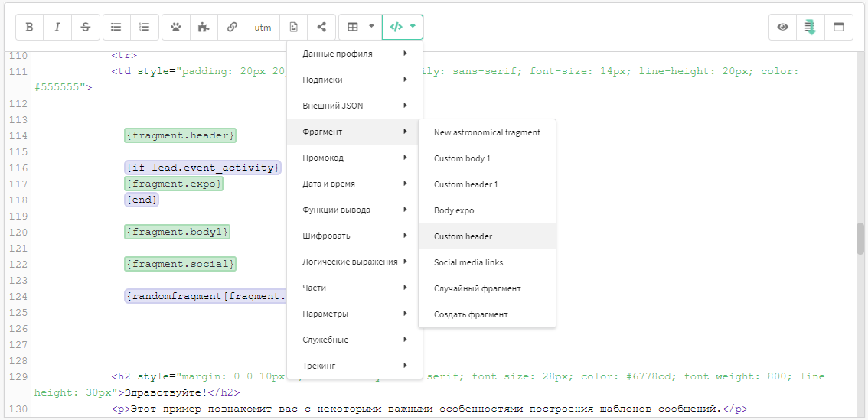
Task: Click the green download arrow icon
Action: click(x=811, y=27)
